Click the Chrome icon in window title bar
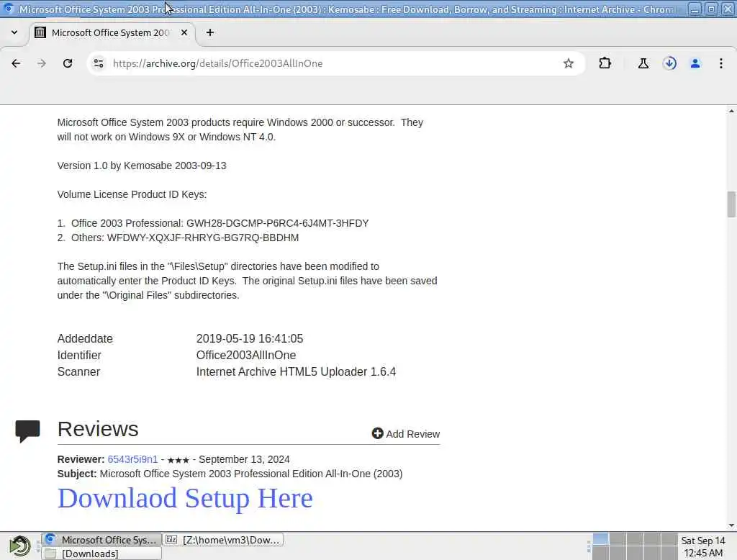This screenshot has width=737, height=560. coord(9,9)
